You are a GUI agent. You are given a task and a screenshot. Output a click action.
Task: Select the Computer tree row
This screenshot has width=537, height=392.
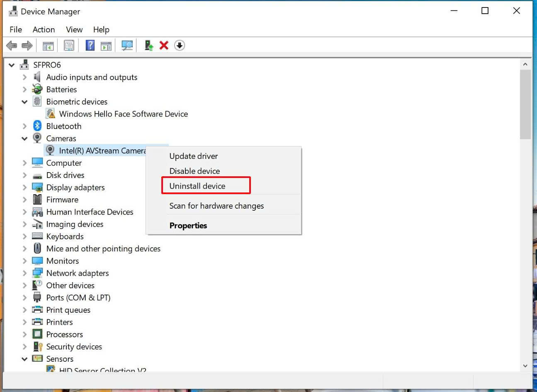64,163
